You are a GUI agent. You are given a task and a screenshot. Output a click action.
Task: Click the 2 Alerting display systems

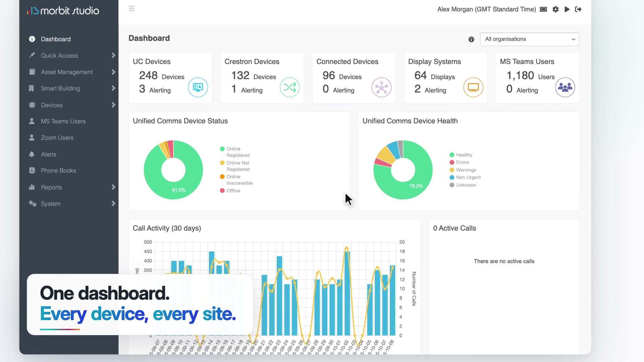[430, 89]
